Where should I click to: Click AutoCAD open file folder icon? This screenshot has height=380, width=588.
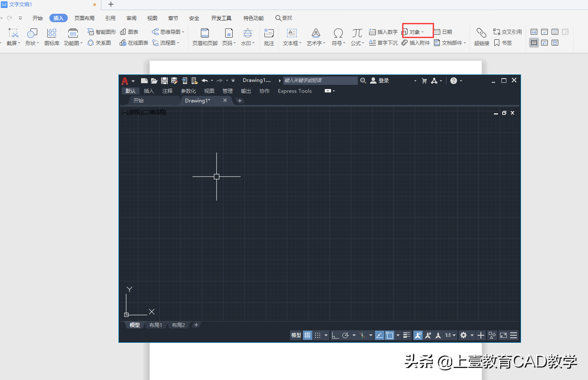tap(154, 81)
